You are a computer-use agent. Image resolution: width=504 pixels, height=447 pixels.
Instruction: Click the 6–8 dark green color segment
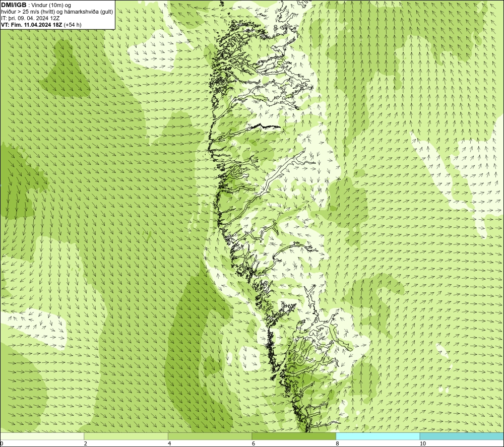point(294,436)
